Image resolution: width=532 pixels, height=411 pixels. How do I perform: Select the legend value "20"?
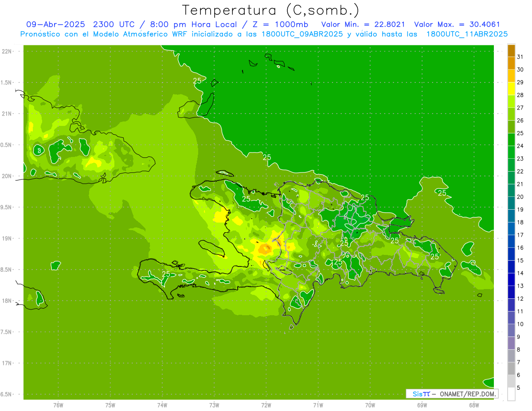coord(520,197)
